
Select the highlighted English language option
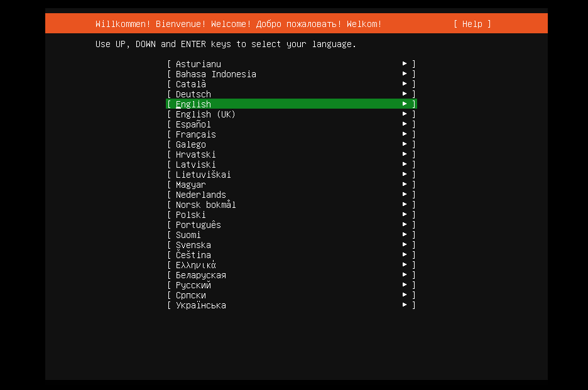pos(193,104)
